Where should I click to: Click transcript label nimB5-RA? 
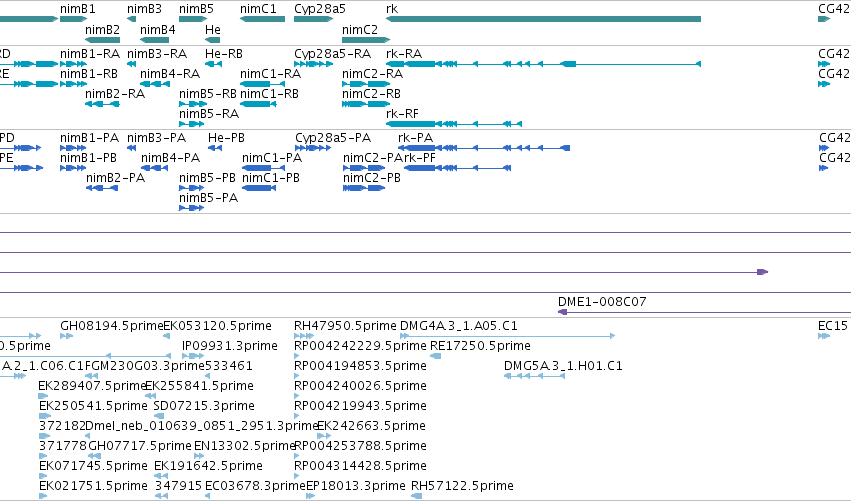click(209, 114)
